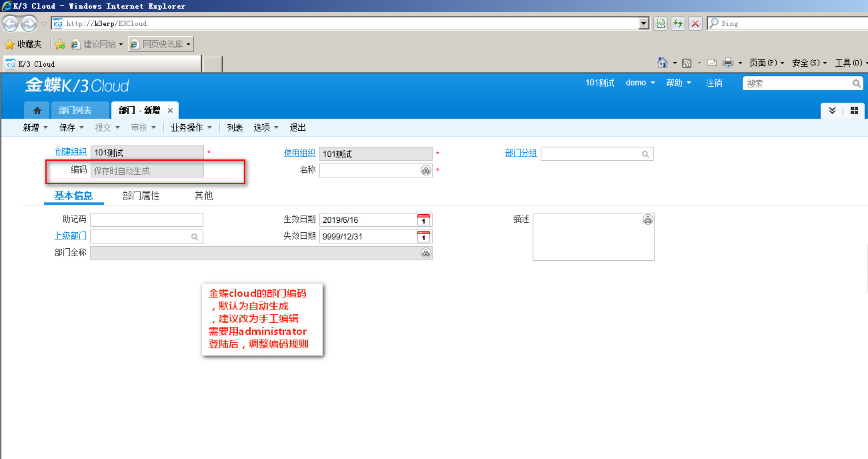868x459 pixels.
Task: Click into the 名称 input field
Action: click(369, 171)
